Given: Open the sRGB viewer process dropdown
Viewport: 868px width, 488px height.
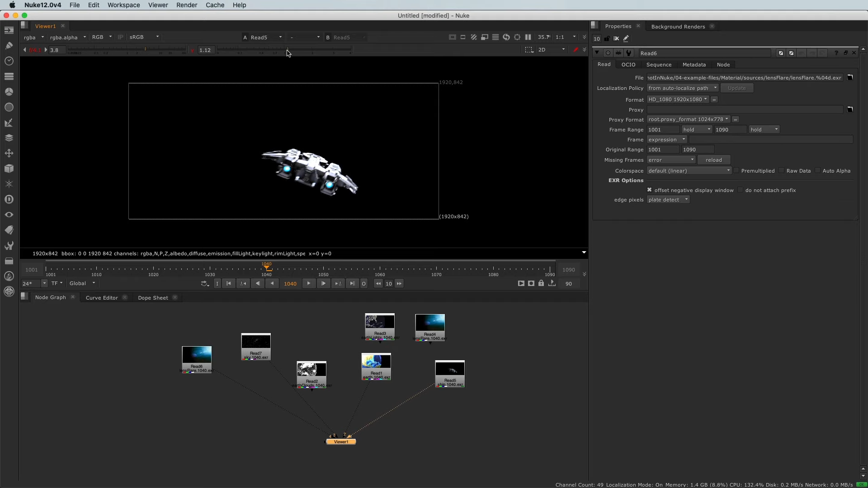Looking at the screenshot, I should pos(144,37).
